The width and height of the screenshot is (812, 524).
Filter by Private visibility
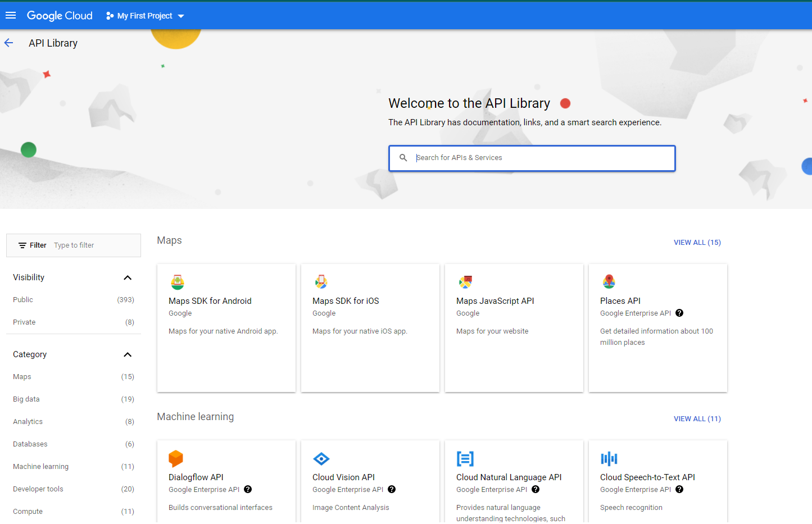point(24,322)
